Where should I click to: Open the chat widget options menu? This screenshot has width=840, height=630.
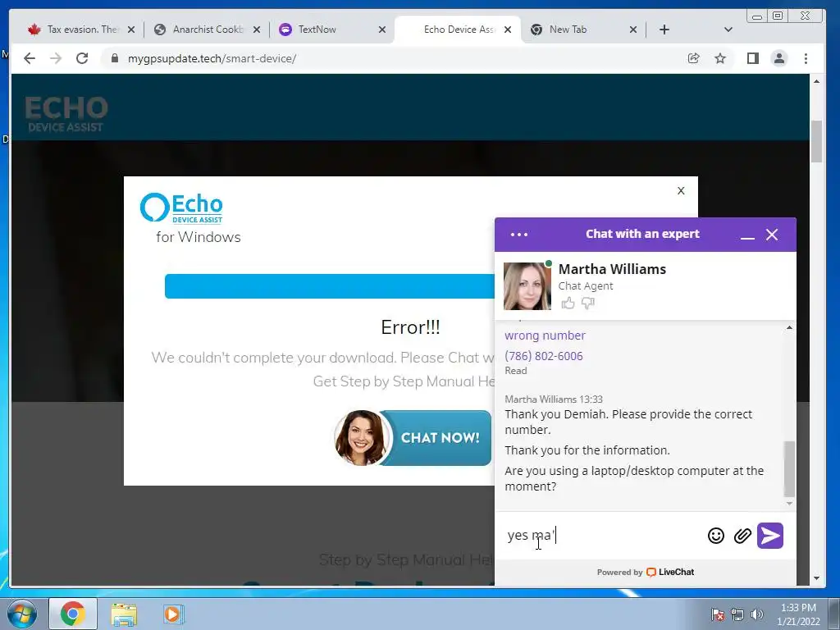pos(519,235)
